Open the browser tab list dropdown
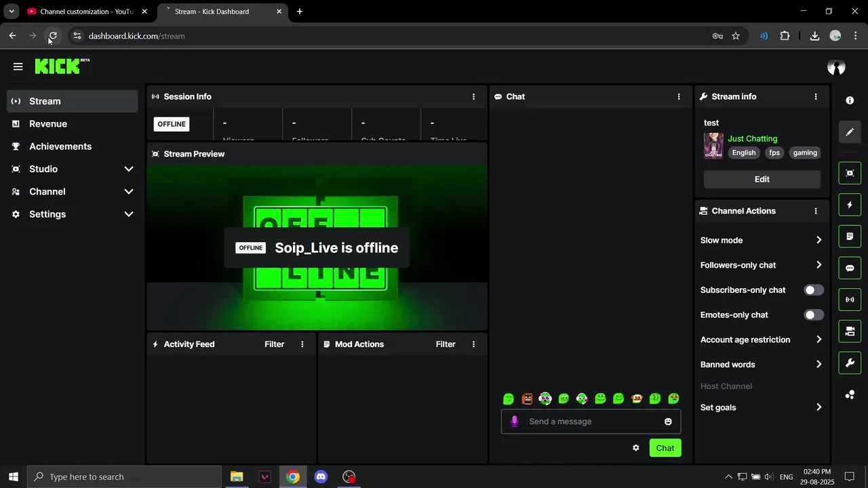 click(12, 12)
